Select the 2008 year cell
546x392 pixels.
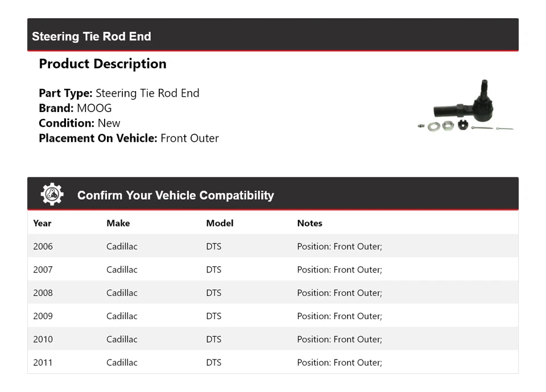pyautogui.click(x=43, y=293)
